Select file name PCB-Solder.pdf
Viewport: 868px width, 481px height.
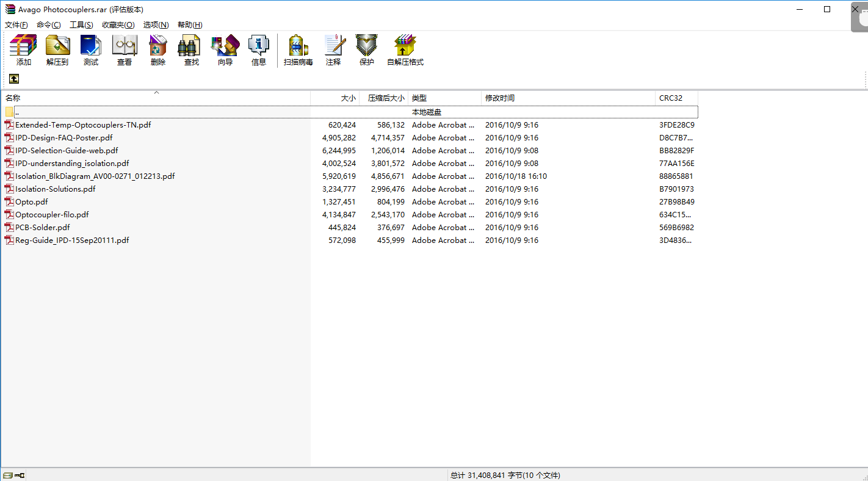(43, 227)
